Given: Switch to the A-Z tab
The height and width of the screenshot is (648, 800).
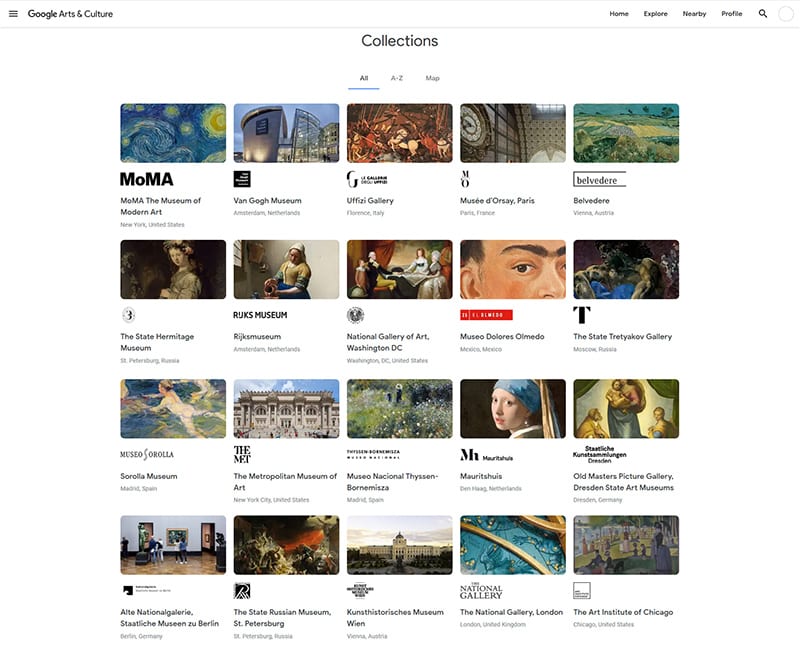Looking at the screenshot, I should [397, 78].
